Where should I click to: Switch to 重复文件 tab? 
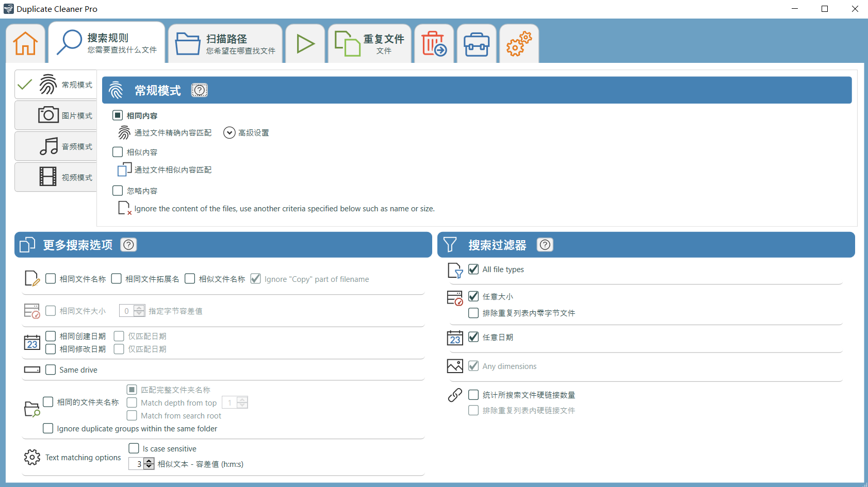coord(370,44)
